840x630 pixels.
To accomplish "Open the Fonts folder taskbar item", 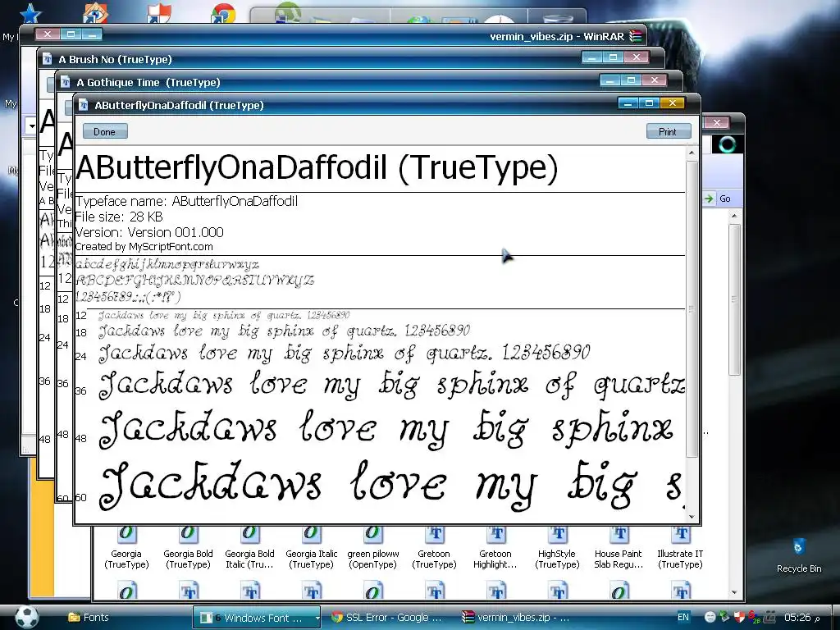I will point(89,618).
